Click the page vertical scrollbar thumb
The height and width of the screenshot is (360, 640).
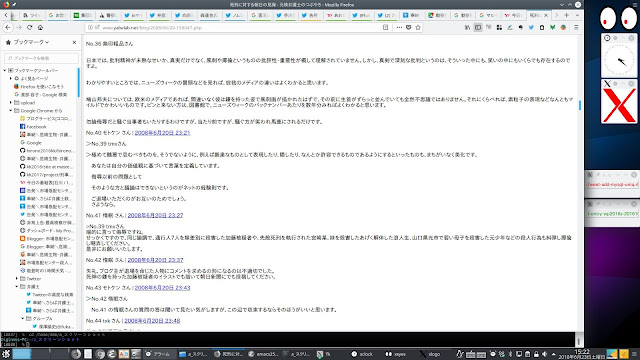pos(580,105)
